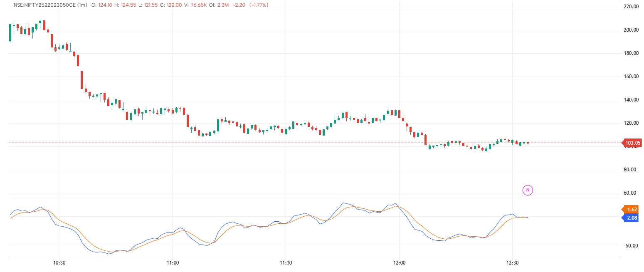This screenshot has height=272, width=644.
Task: Click the red 103.05 current price label
Action: pos(632,143)
